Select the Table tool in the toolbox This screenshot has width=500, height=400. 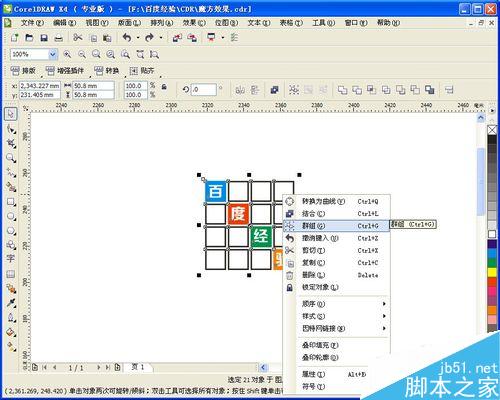pos(11,274)
